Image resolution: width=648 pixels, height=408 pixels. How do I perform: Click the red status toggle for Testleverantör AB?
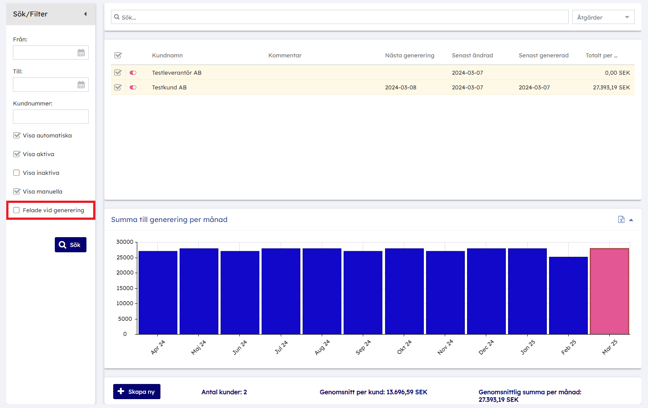(x=133, y=73)
